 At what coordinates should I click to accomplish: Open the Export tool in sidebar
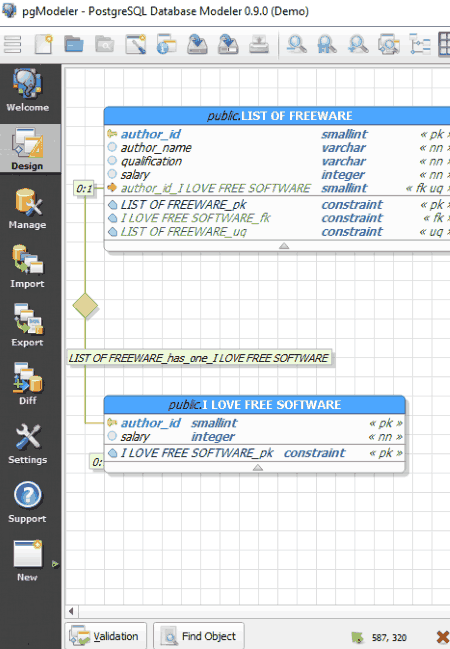pyautogui.click(x=27, y=326)
